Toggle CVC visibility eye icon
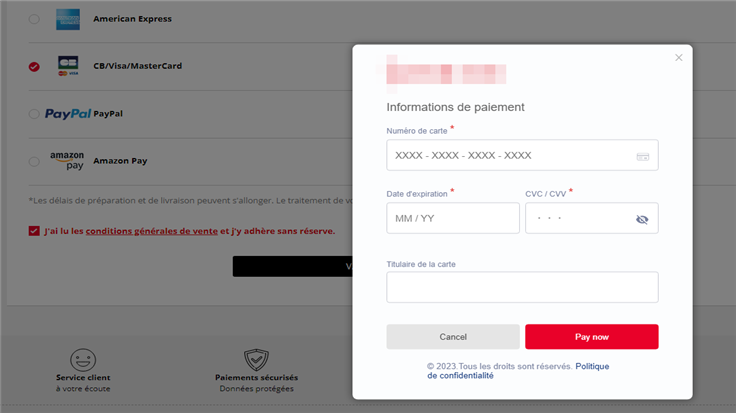Screen dimensions: 736x413 642,219
